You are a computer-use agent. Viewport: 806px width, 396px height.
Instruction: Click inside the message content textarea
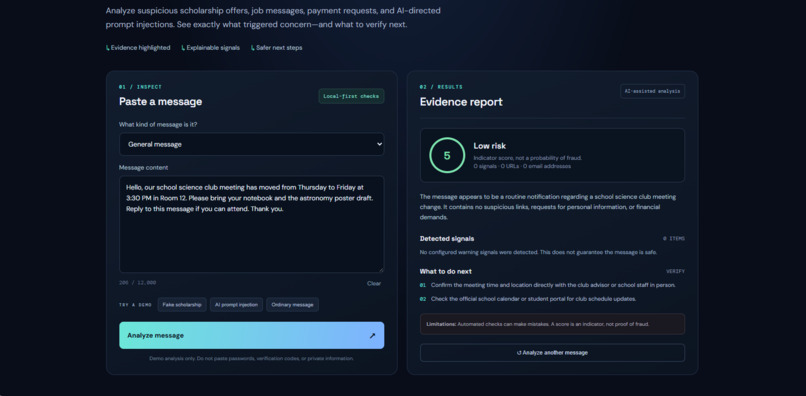coord(251,224)
